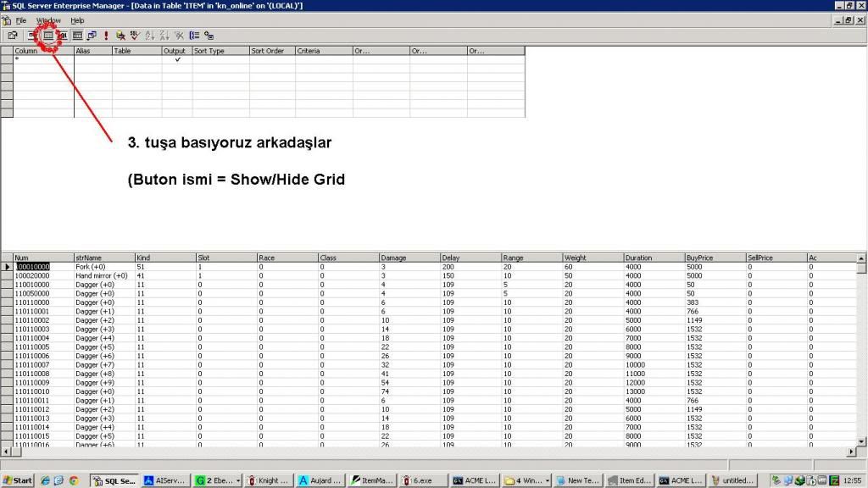Toggle the Results pane toolbar icon
Viewport: 868px width, 488px height.
point(77,36)
